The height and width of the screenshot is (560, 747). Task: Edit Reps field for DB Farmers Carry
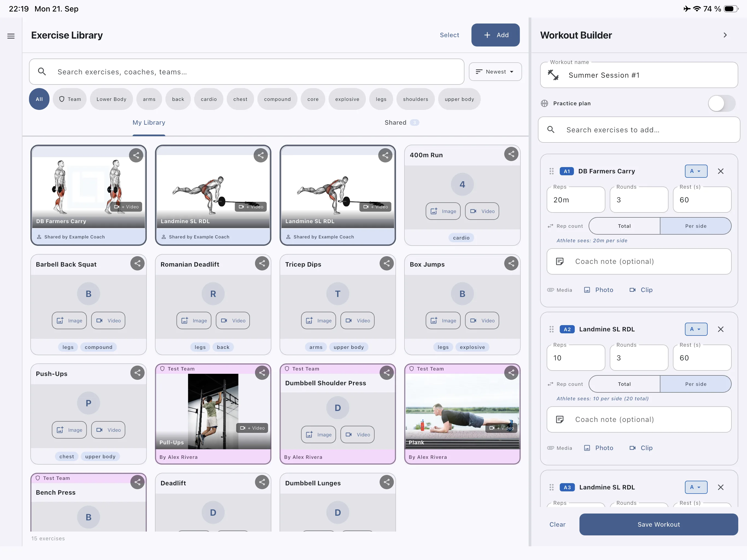576,200
